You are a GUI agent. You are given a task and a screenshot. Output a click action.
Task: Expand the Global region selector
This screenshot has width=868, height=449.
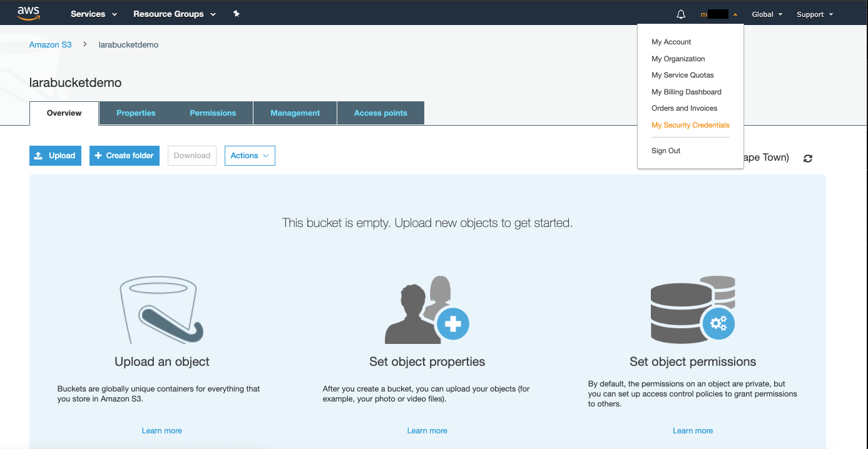[766, 14]
